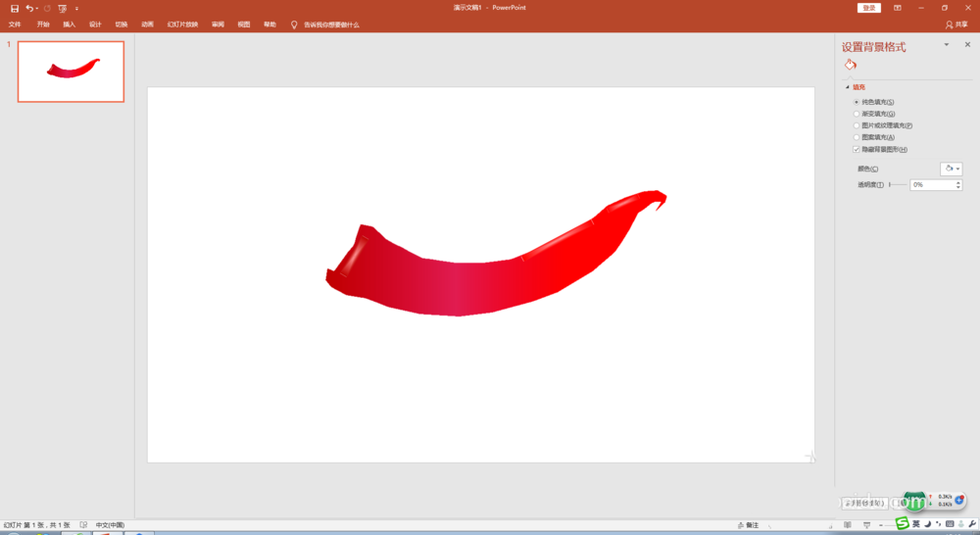Select slide 1 thumbnail in slide panel
Viewport: 980px width, 535px height.
point(71,72)
